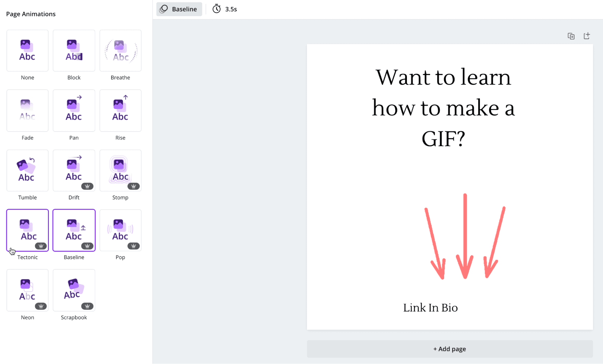Click the crown badge on Drift
This screenshot has height=364, width=603.
point(87,186)
